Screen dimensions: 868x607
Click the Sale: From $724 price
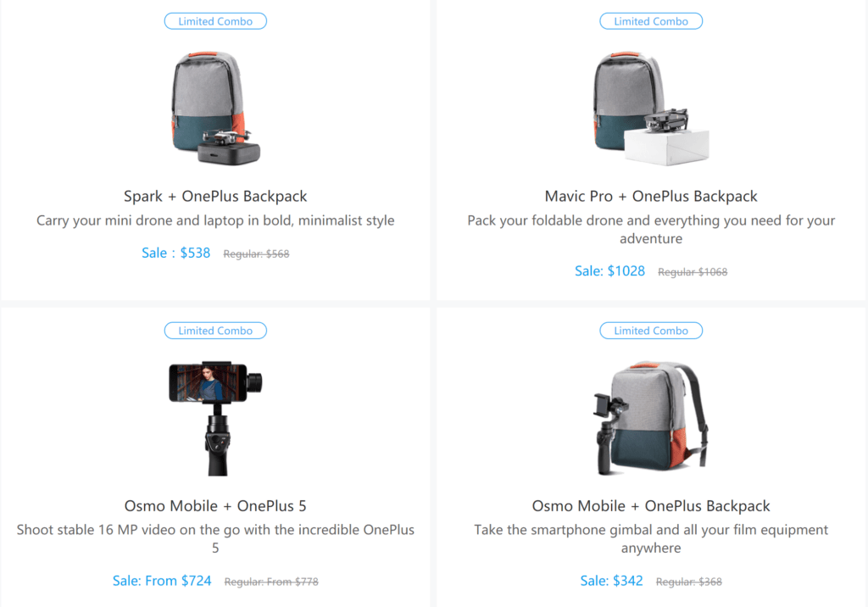(162, 581)
